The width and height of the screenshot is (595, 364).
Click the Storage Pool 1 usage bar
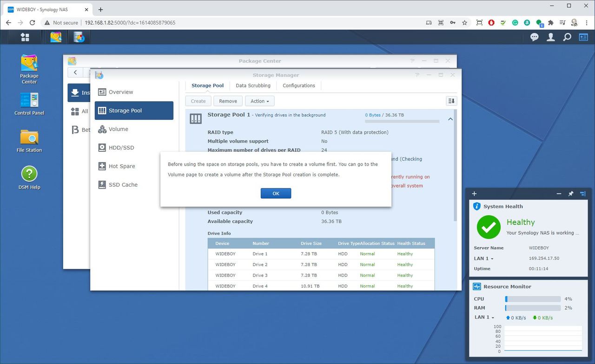[402, 122]
